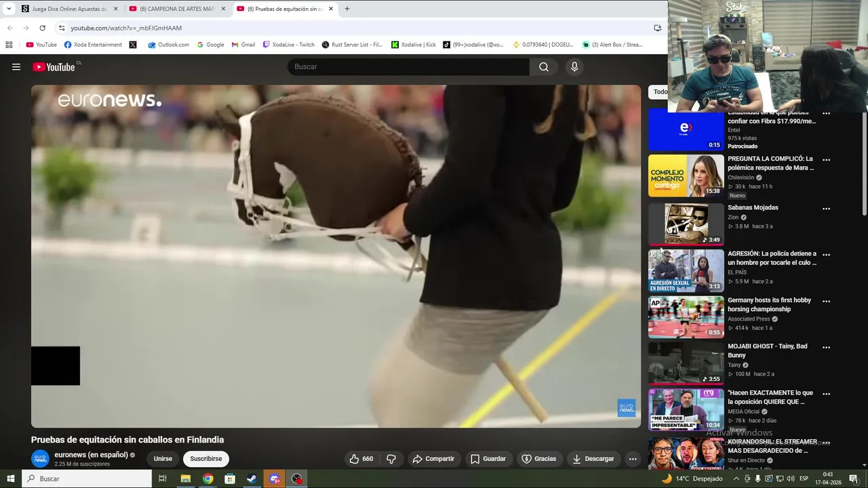Click the Unirse membership button

click(x=163, y=459)
